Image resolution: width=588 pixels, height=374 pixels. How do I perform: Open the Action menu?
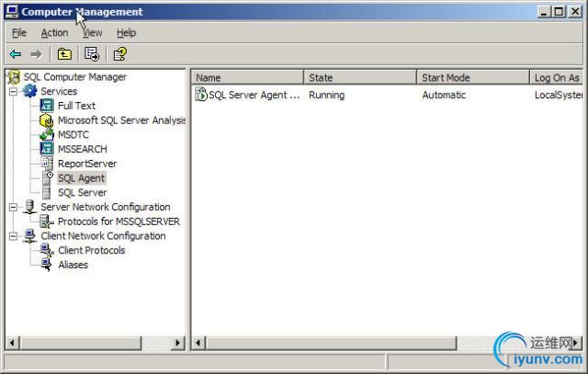[54, 33]
